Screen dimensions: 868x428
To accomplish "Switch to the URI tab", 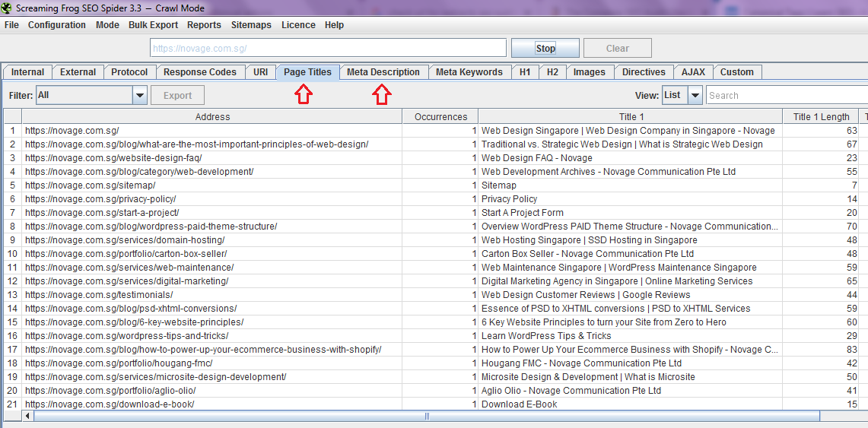I will [x=261, y=72].
